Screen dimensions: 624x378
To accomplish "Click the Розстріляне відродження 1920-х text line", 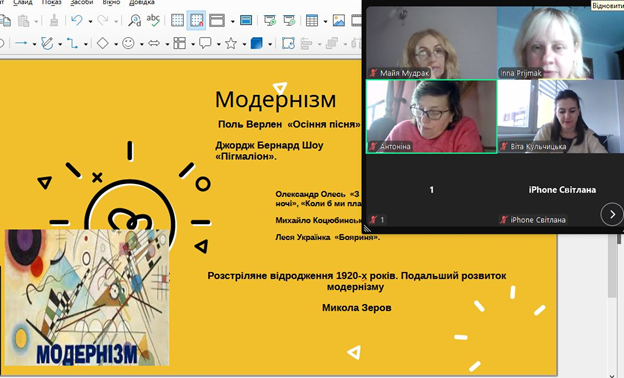I will [357, 276].
